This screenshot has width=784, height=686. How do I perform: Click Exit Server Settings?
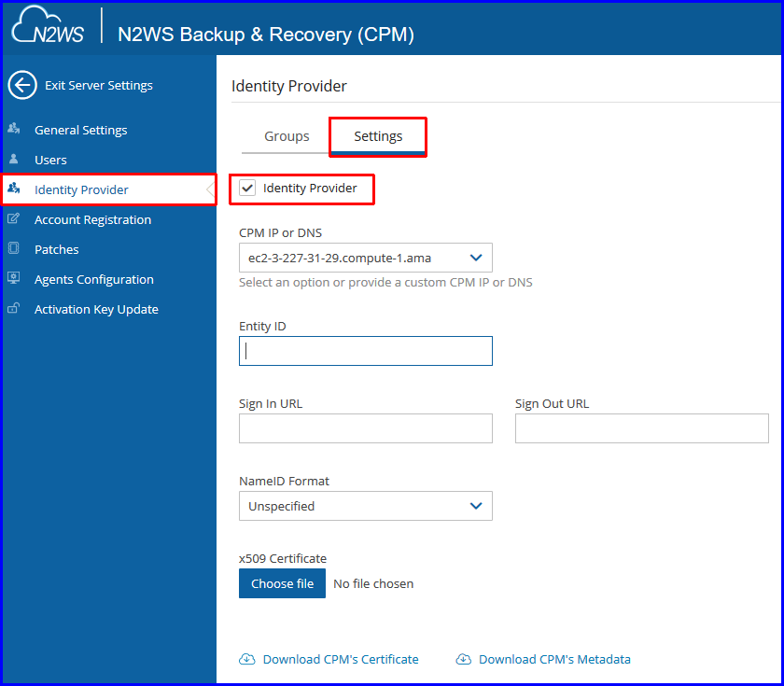(99, 85)
